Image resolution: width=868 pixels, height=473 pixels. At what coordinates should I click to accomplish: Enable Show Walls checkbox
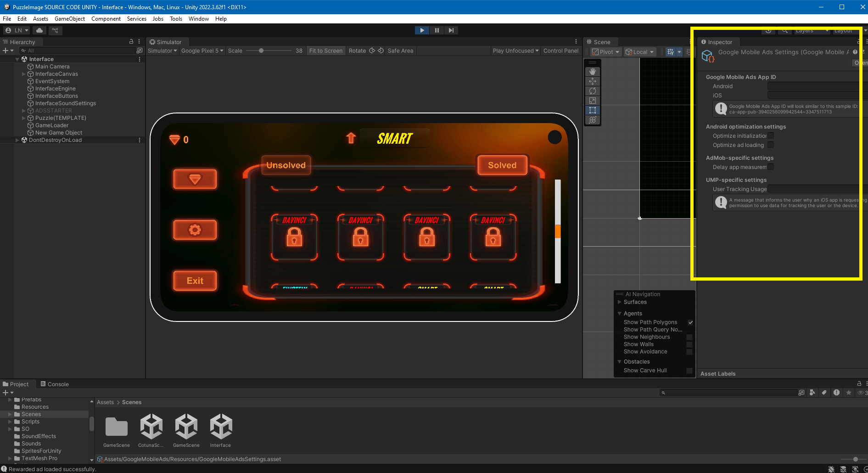(689, 344)
